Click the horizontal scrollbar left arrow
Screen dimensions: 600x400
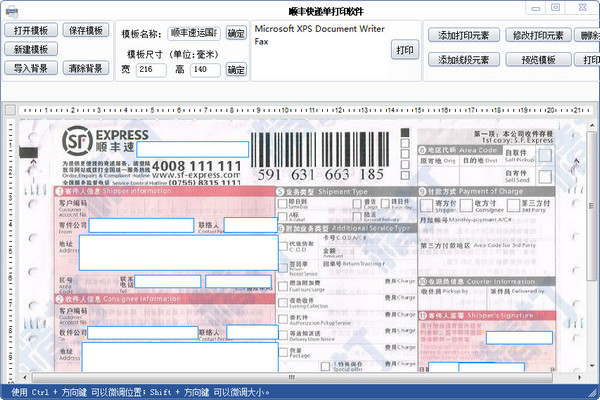point(25,377)
